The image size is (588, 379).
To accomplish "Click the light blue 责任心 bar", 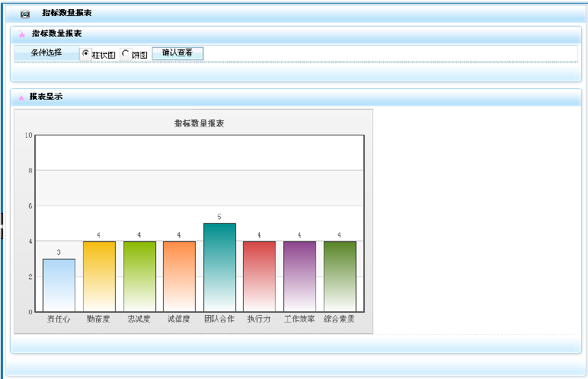I will [59, 285].
